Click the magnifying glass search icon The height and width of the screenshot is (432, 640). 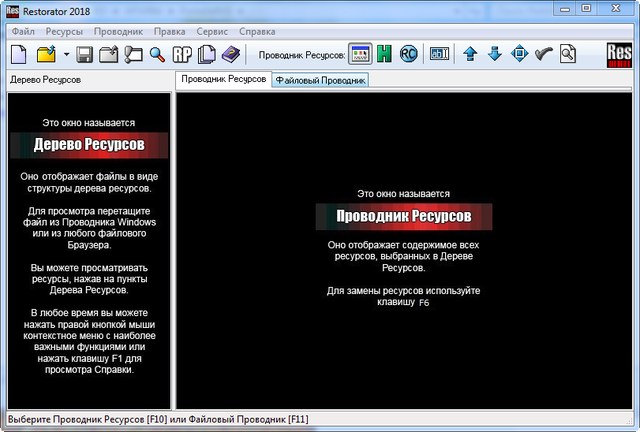point(157,54)
